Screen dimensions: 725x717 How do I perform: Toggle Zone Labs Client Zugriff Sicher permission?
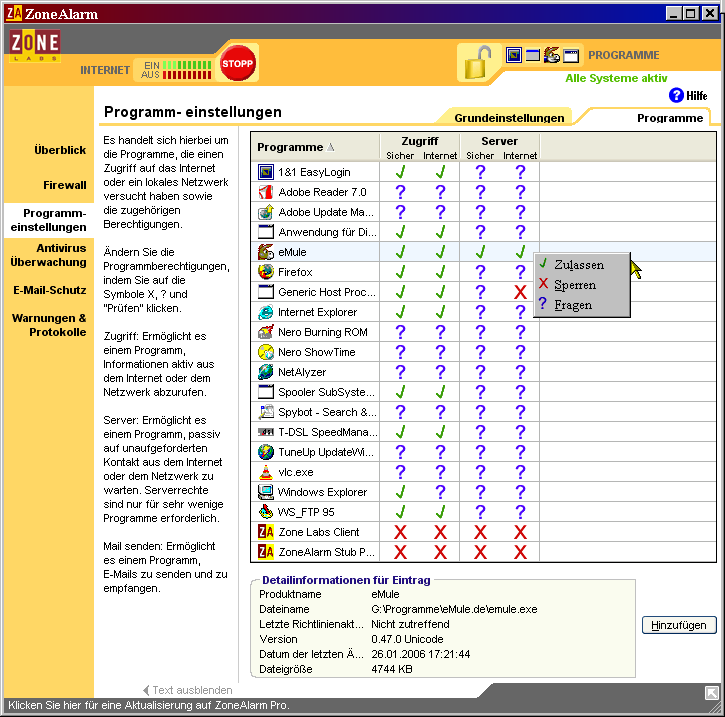pyautogui.click(x=400, y=532)
